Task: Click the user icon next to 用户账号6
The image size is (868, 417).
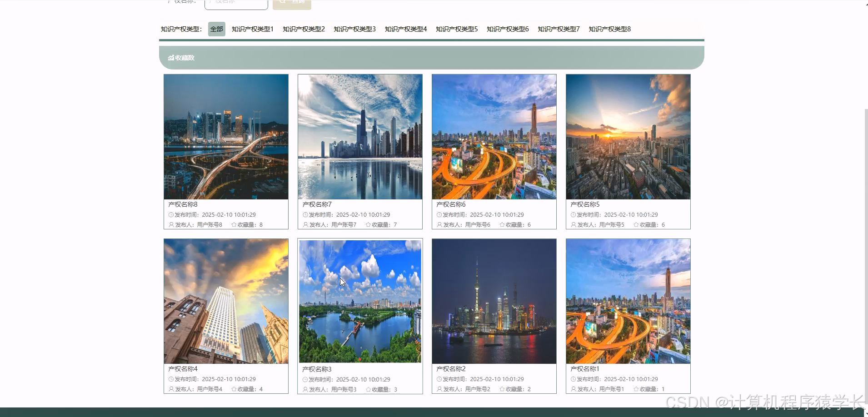Action: [439, 225]
